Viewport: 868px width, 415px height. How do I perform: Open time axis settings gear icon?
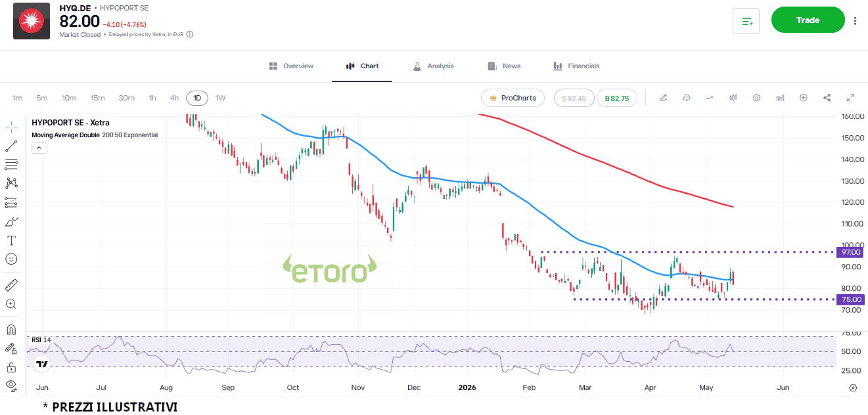[x=853, y=387]
